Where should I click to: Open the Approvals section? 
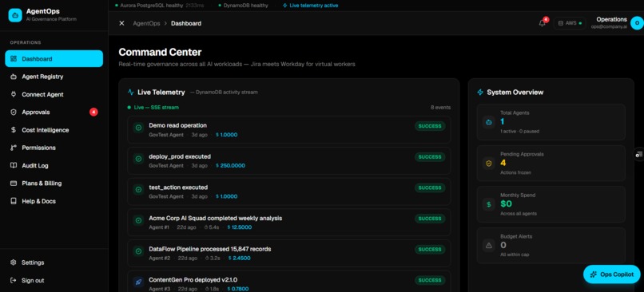tap(54, 112)
